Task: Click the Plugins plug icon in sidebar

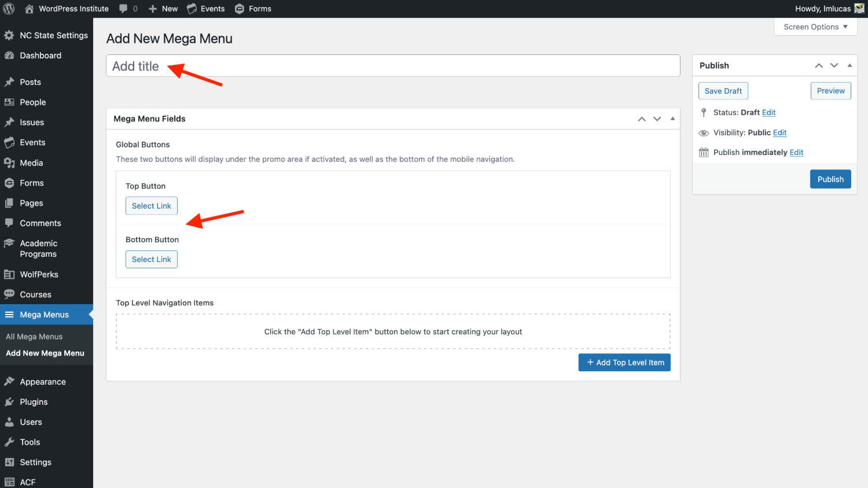Action: 9,402
